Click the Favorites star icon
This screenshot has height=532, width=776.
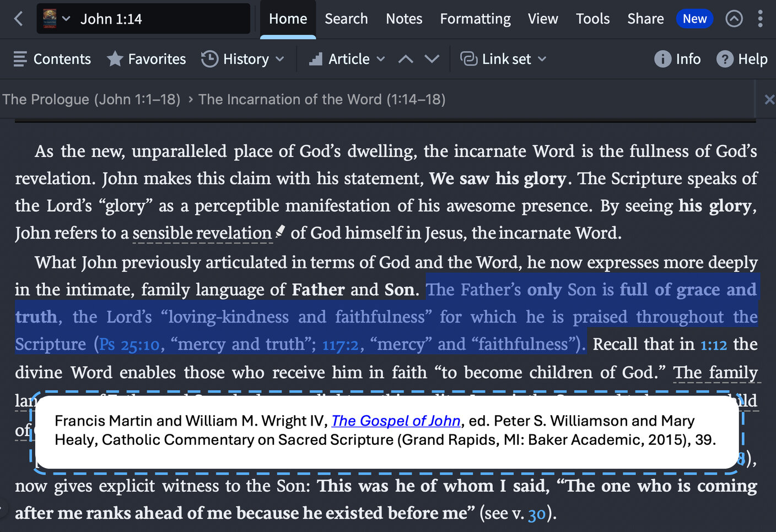(x=115, y=59)
